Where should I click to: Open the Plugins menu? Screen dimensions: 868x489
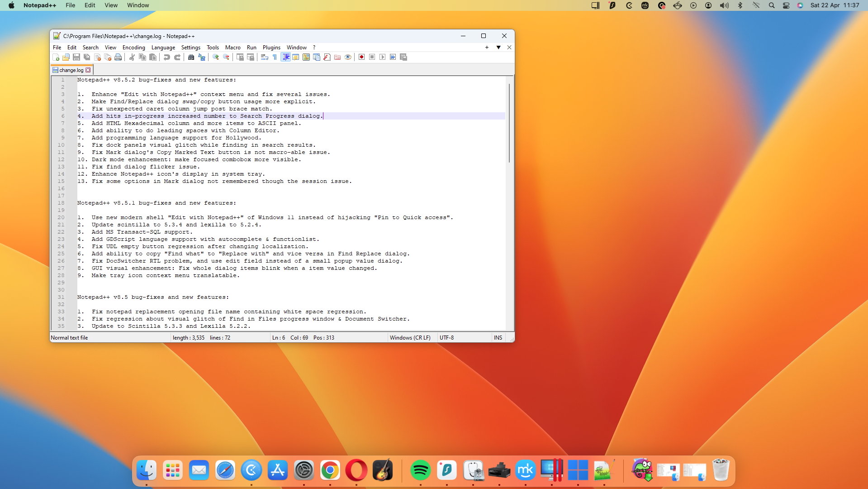click(271, 48)
